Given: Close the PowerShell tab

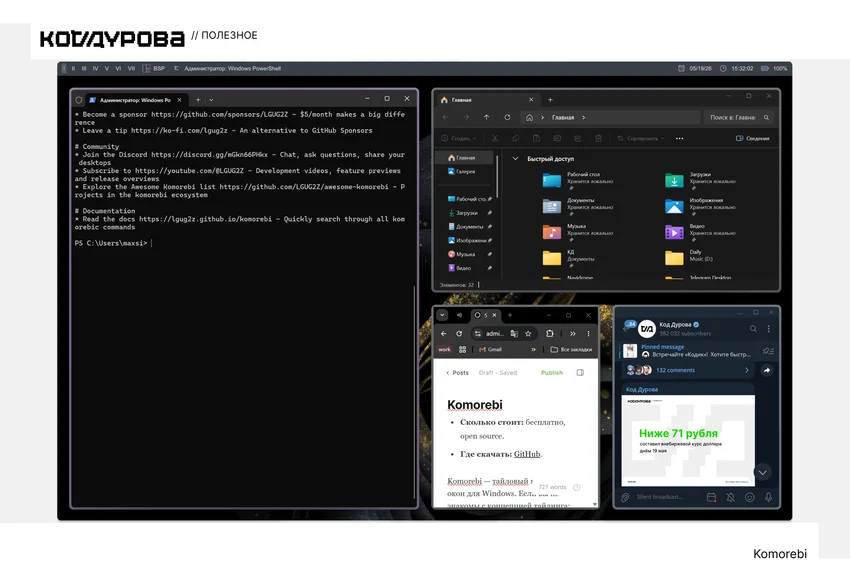Looking at the screenshot, I should point(179,100).
